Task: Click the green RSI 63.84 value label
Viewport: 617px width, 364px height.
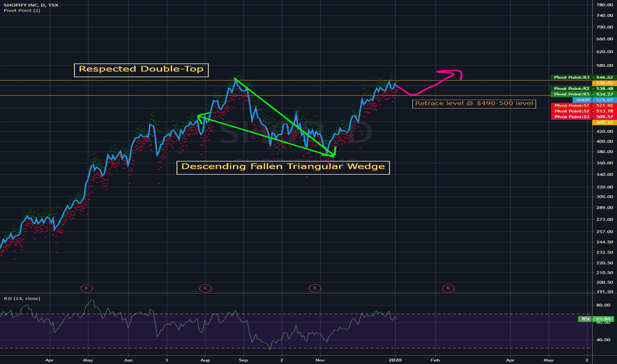Action: (596, 319)
